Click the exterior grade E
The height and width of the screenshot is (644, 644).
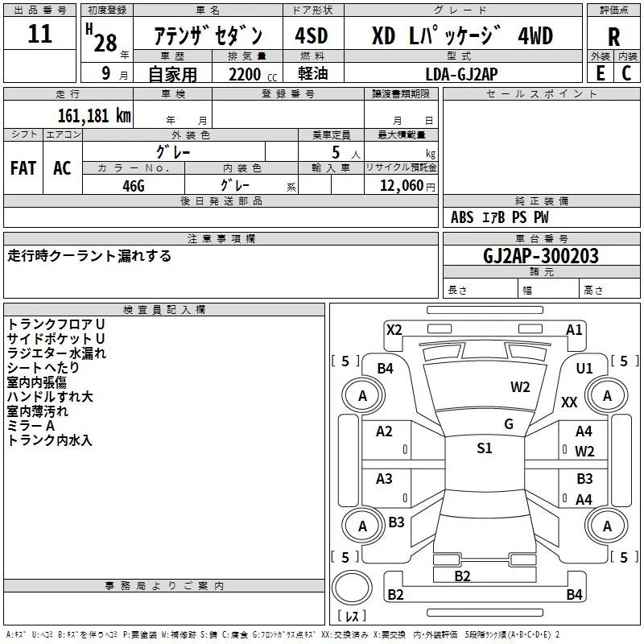tap(600, 73)
